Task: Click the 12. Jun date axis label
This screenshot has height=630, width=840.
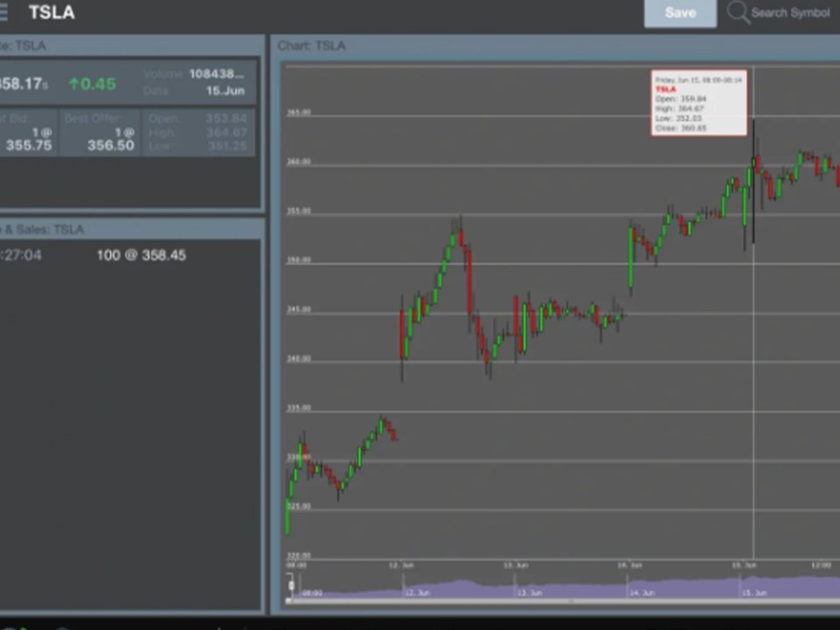Action: coord(402,565)
